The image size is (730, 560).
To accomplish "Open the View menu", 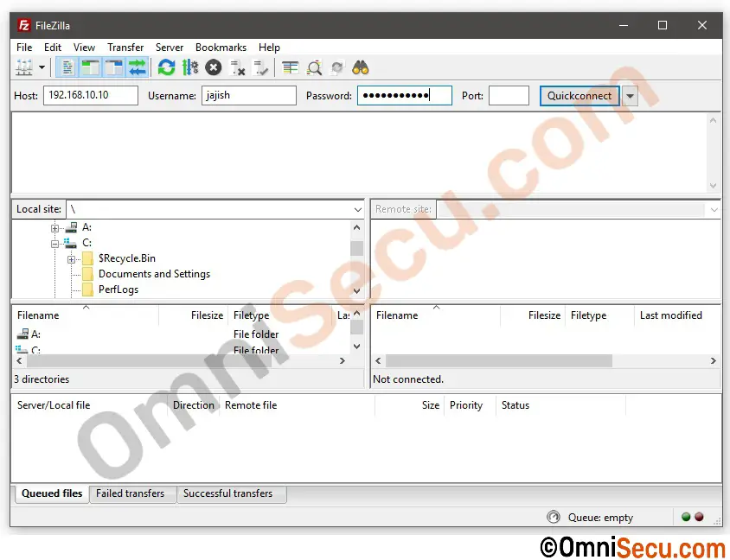I will [84, 48].
